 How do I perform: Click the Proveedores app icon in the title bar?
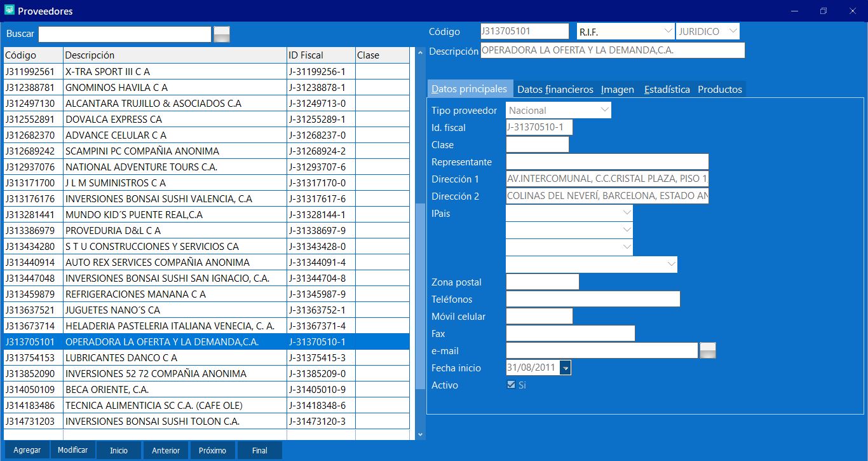click(9, 10)
